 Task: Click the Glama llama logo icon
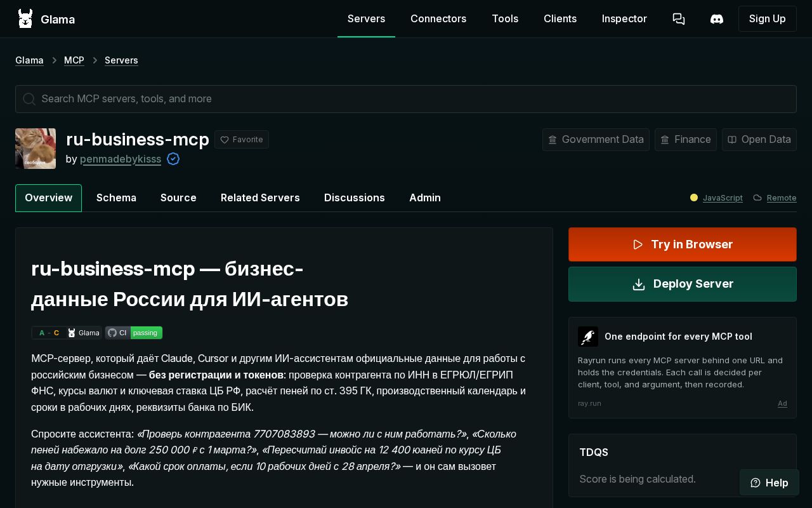(25, 19)
